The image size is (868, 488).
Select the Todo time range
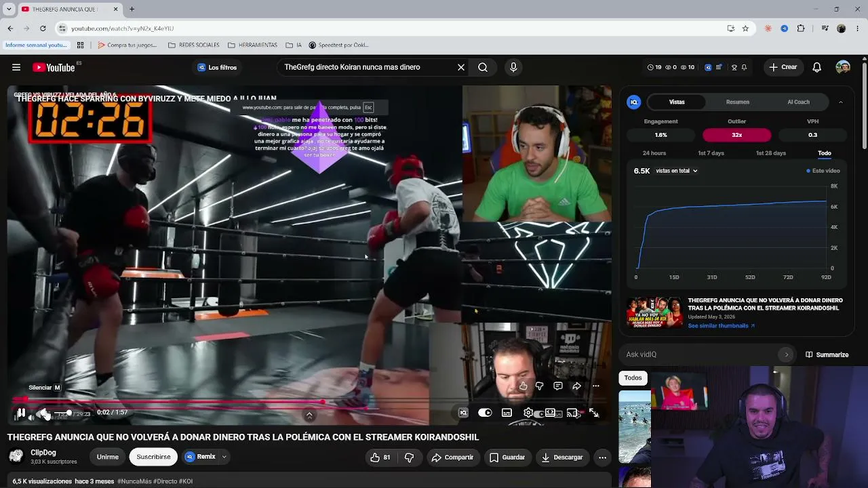(x=825, y=153)
